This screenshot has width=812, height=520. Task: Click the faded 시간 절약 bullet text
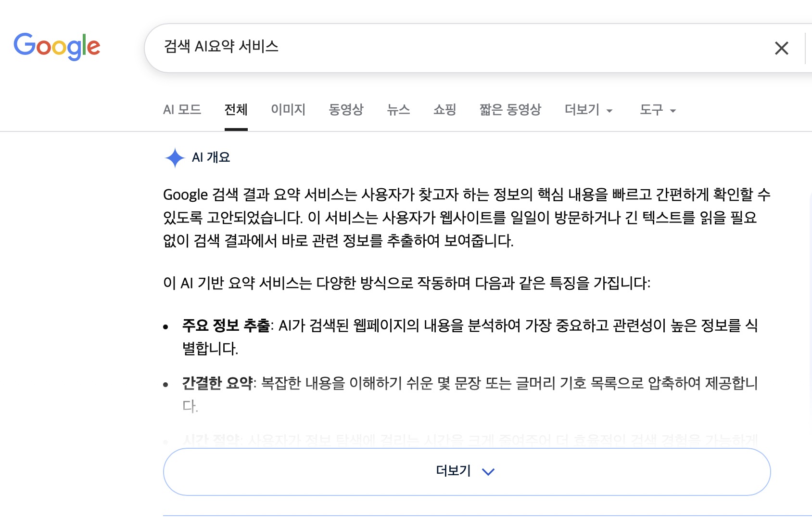469,440
